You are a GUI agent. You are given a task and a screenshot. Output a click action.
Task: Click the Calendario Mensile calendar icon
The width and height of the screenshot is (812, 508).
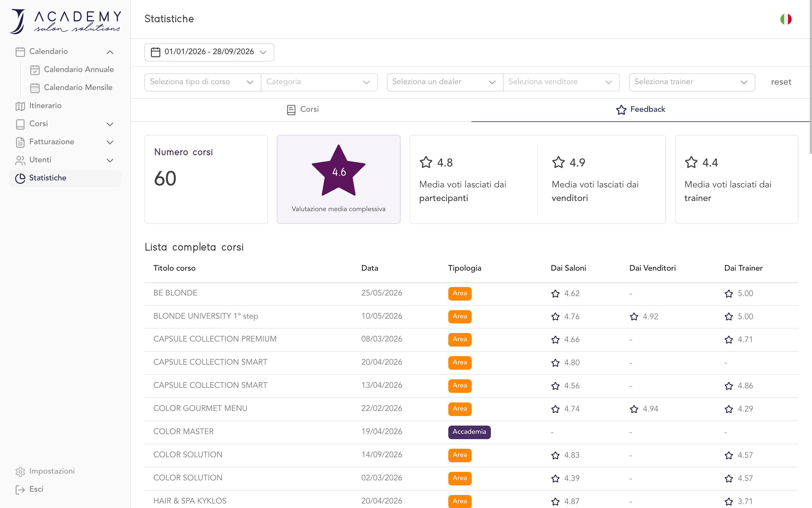35,88
